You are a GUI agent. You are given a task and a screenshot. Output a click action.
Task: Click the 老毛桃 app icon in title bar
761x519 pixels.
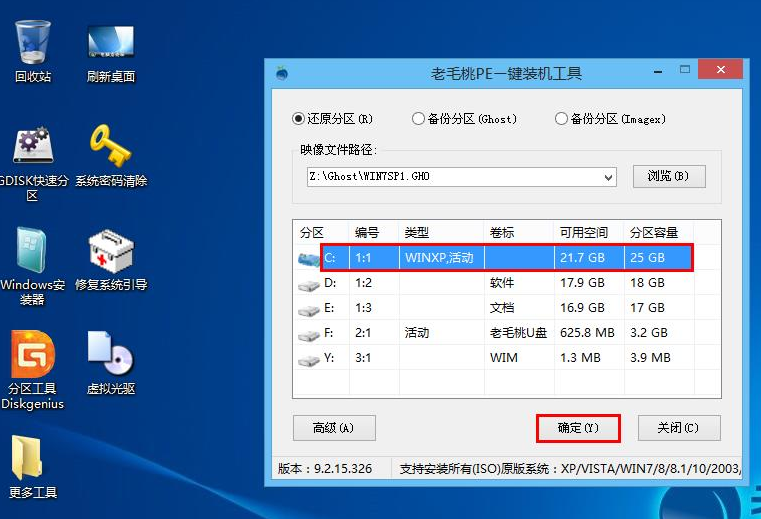[282, 73]
